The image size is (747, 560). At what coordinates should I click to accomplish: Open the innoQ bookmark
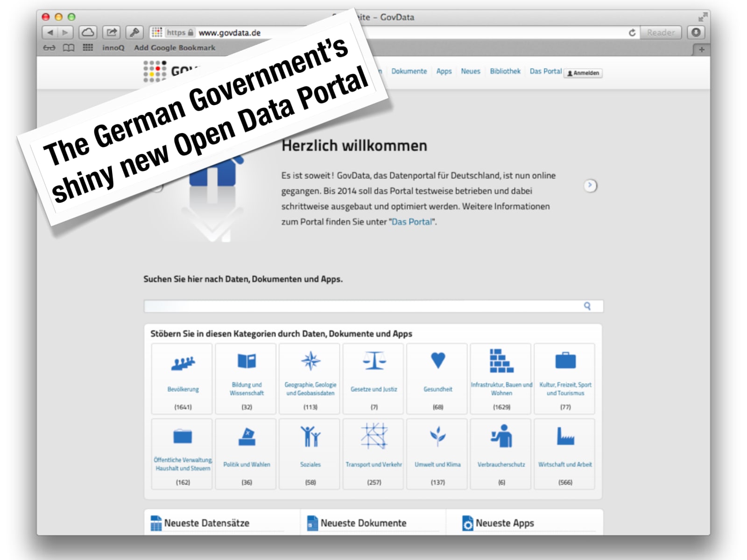(x=113, y=48)
